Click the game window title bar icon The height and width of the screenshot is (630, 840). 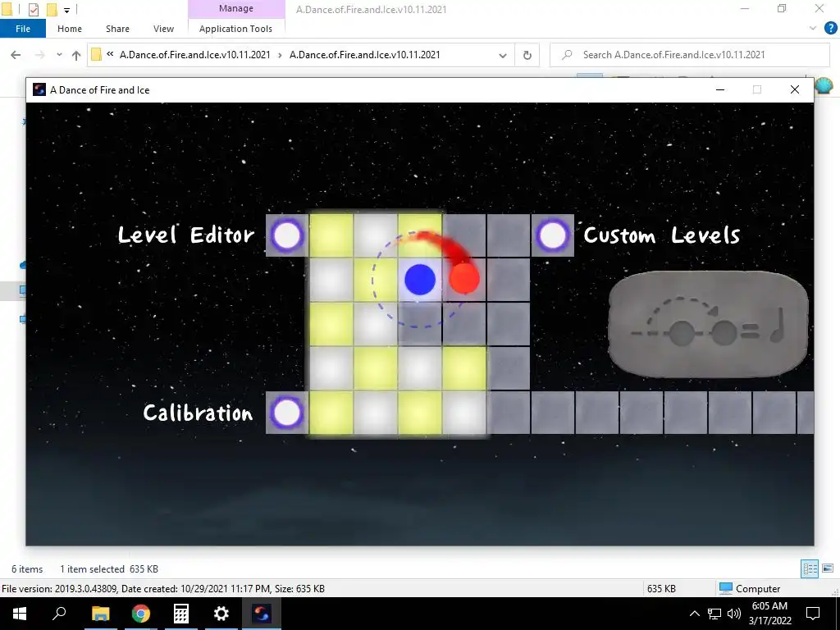coord(39,89)
